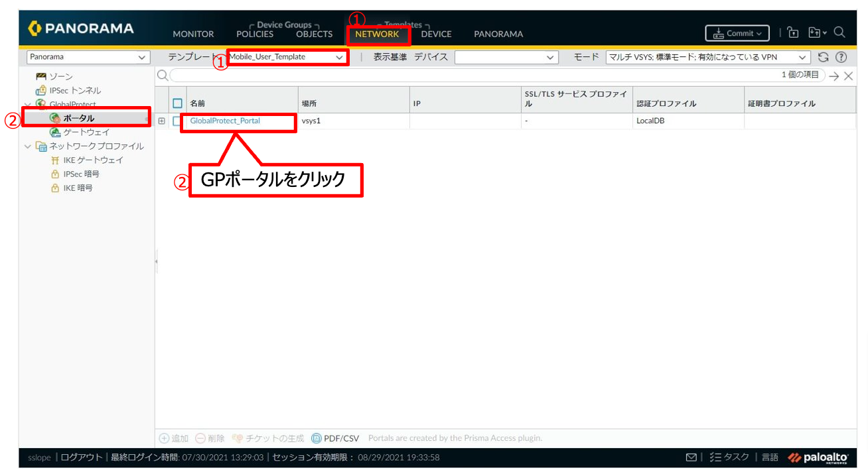The width and height of the screenshot is (868, 476).
Task: Clear the filter with the X icon
Action: [x=848, y=76]
